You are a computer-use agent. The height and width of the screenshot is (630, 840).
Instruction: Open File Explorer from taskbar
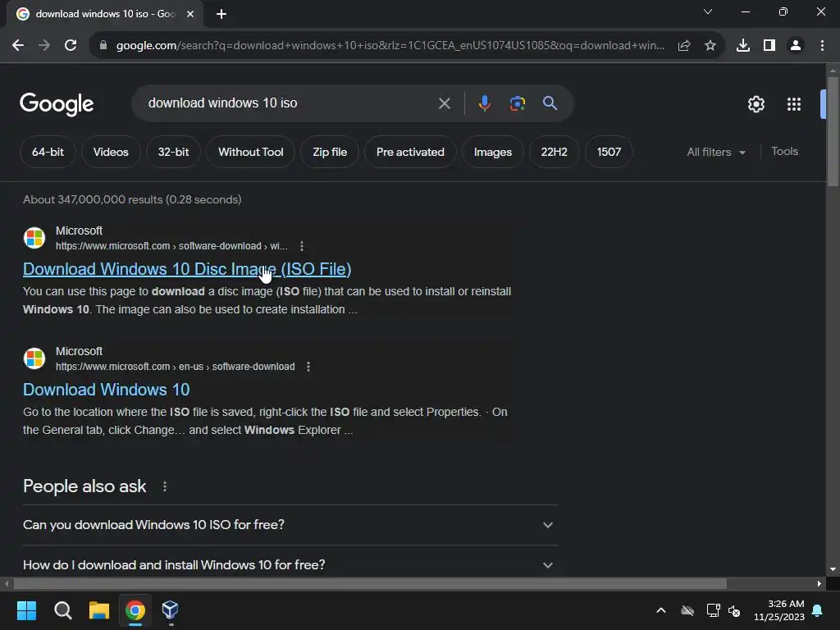coord(99,610)
